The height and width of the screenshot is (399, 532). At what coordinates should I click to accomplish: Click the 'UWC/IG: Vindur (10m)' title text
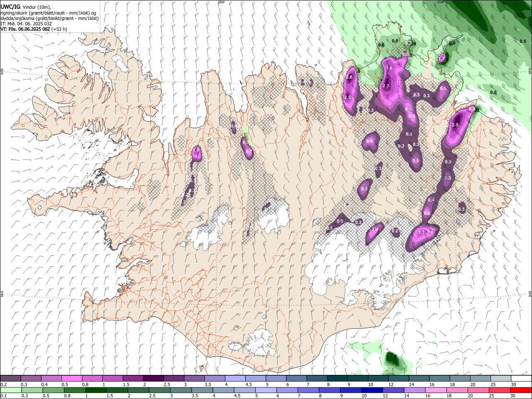[x=27, y=7]
